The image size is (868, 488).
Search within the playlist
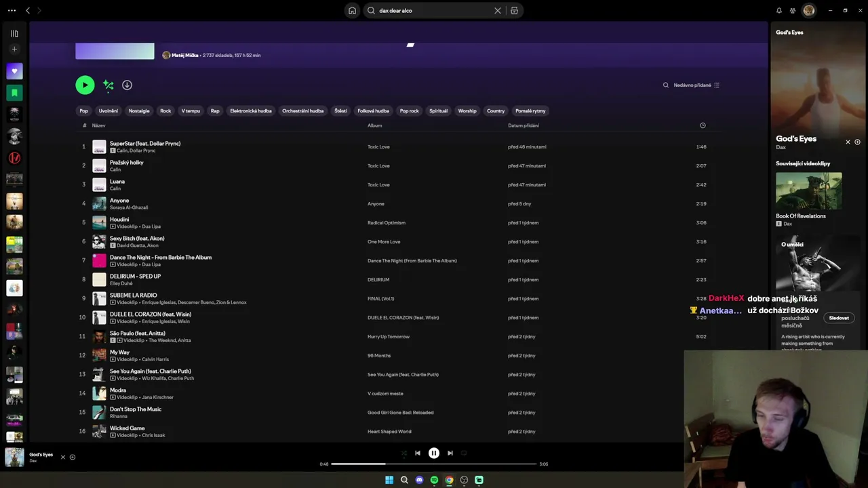pos(666,85)
